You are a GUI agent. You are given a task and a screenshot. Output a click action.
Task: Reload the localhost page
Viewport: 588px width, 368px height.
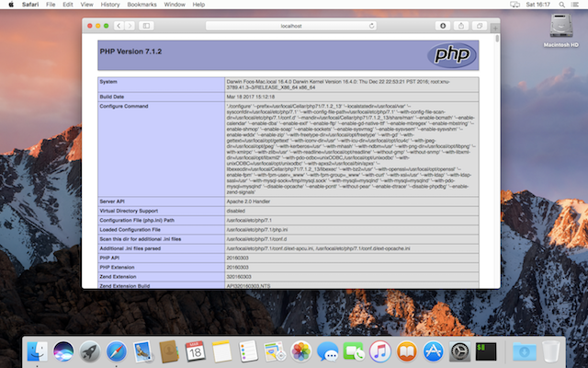coord(371,26)
